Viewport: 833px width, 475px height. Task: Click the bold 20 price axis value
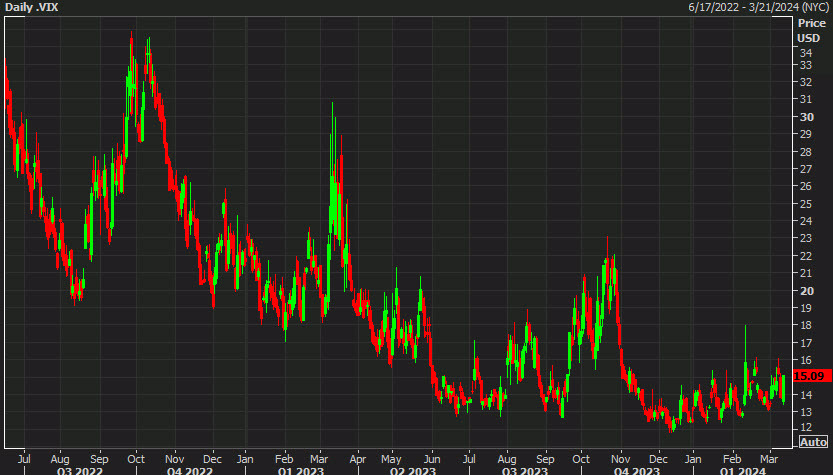click(x=806, y=291)
